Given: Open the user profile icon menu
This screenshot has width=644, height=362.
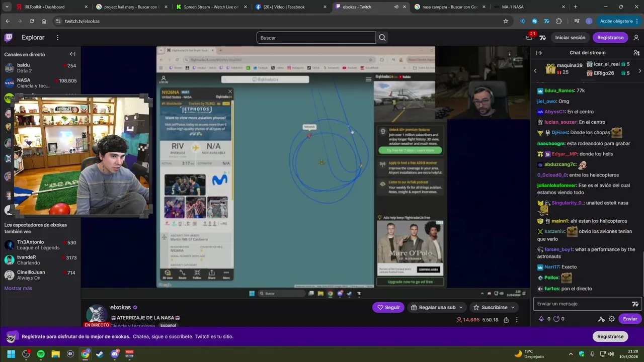Looking at the screenshot, I should coord(636,38).
